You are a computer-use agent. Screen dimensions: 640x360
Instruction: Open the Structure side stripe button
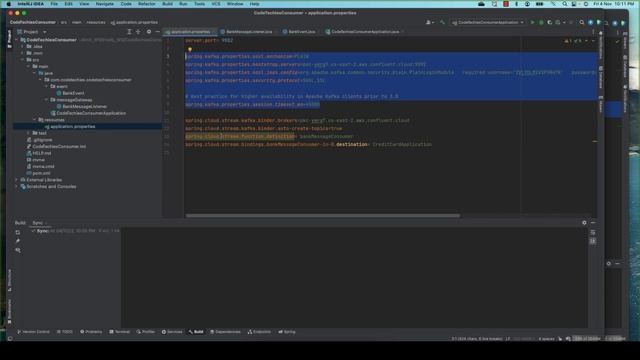click(x=9, y=280)
